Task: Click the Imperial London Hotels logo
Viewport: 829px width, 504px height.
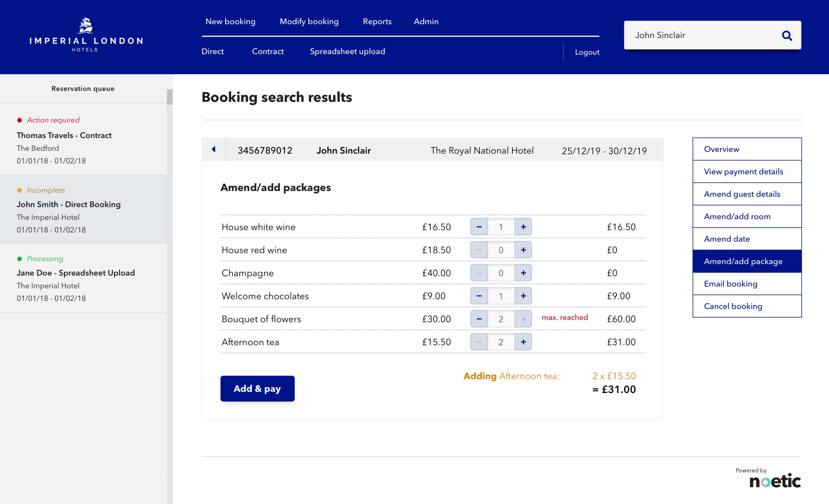Action: 86,35
